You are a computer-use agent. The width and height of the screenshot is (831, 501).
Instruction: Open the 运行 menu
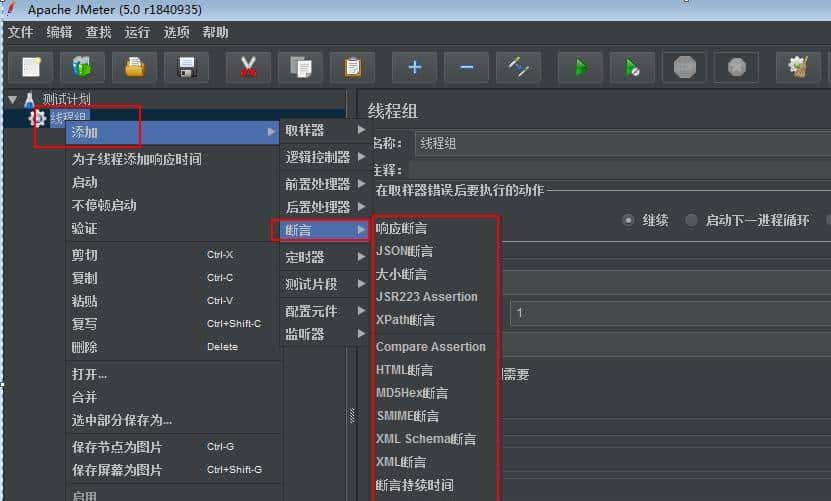137,32
